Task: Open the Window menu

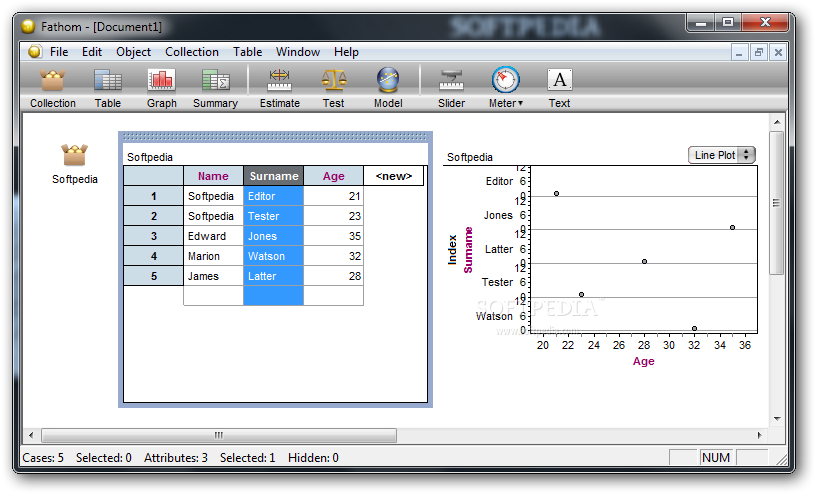Action: click(298, 52)
